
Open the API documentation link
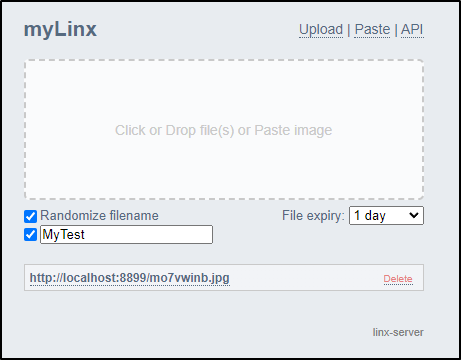[412, 29]
